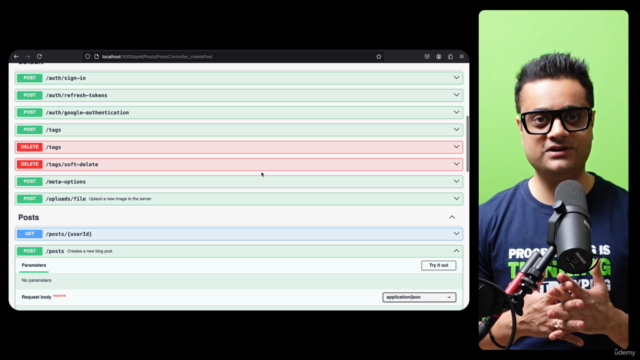Collapse the POST /posts endpoint chevron
Viewport: 640px width, 360px height.
[x=456, y=251]
